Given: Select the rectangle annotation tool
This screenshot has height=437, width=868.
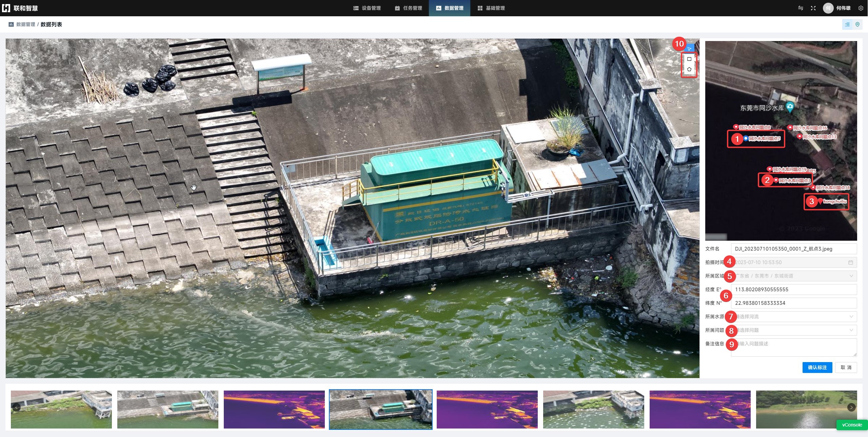Looking at the screenshot, I should pos(689,59).
